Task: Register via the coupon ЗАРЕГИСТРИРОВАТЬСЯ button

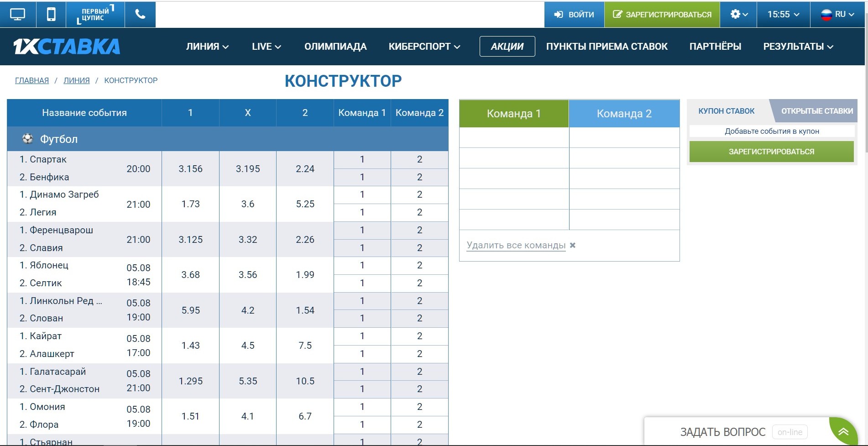Action: (771, 152)
